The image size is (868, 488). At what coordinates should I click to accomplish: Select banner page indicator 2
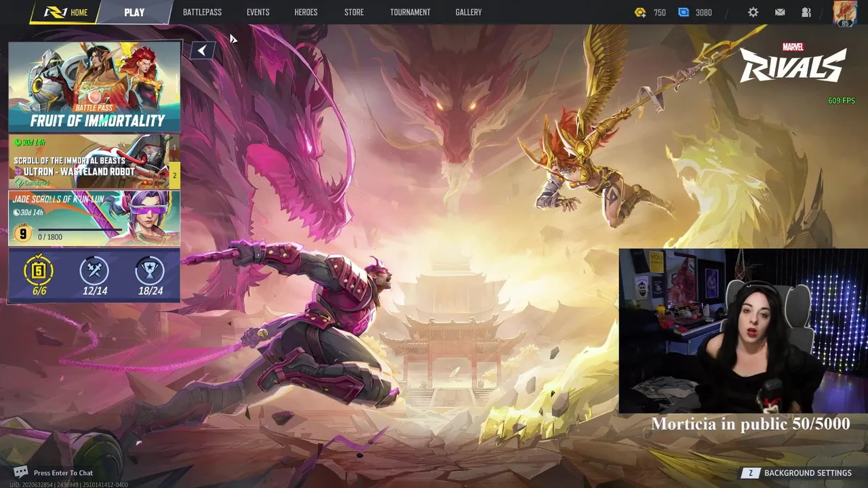click(x=174, y=176)
